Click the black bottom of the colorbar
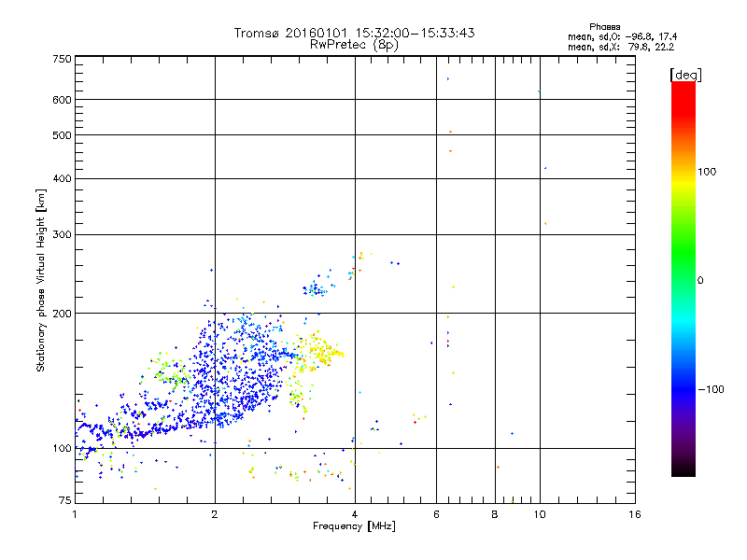747x560 pixels. point(684,469)
